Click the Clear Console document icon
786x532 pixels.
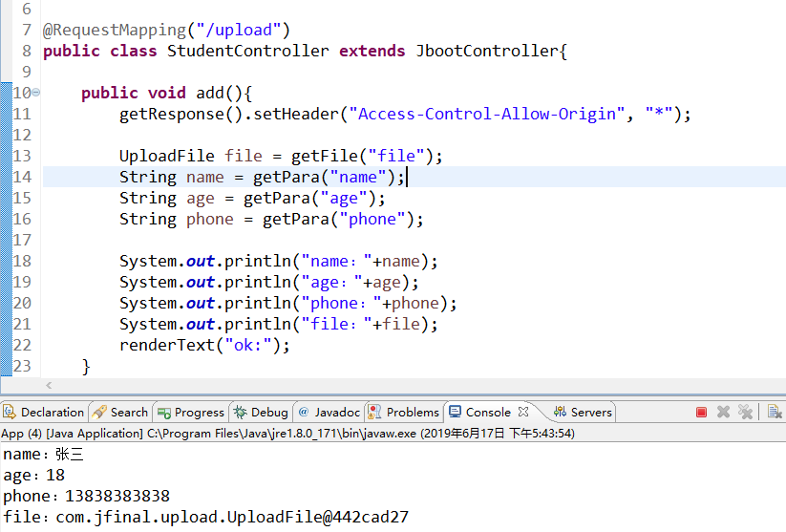coord(775,413)
